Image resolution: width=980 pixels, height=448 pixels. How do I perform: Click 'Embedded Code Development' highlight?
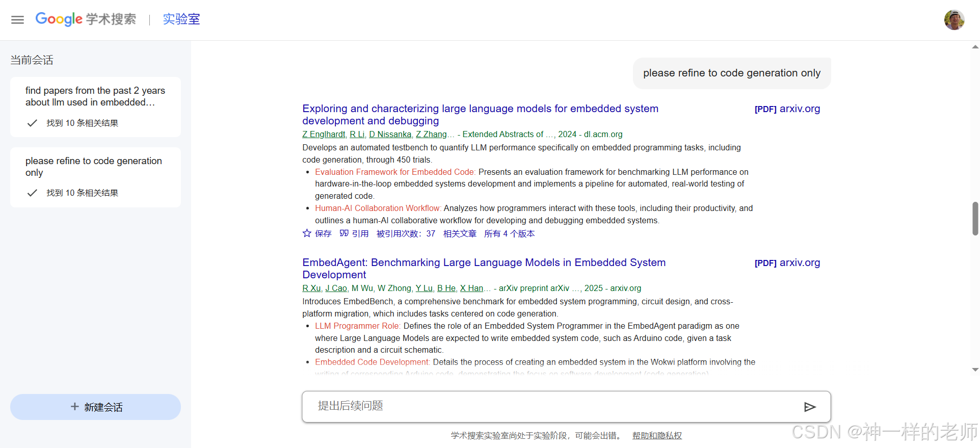tap(373, 362)
